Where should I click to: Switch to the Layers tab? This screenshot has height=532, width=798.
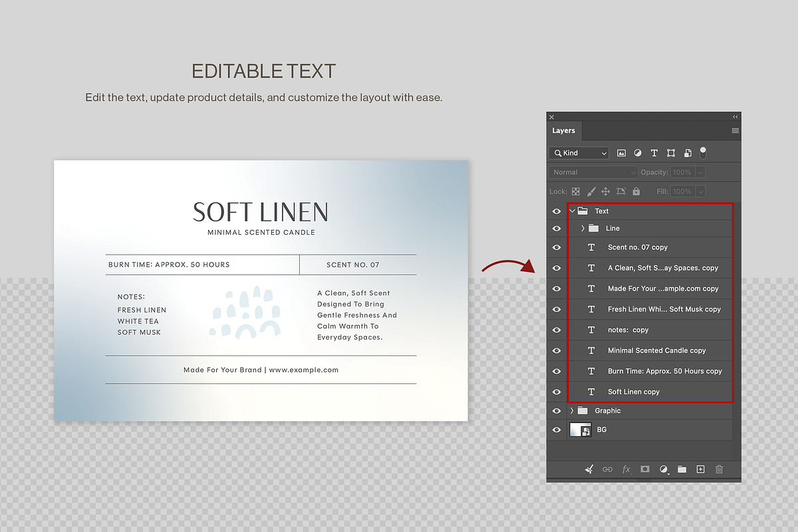tap(563, 131)
